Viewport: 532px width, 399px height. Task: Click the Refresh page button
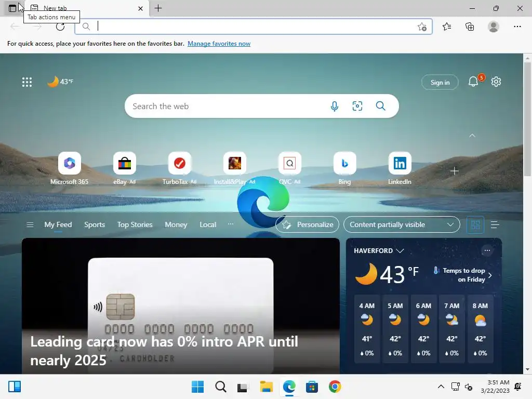pyautogui.click(x=60, y=26)
